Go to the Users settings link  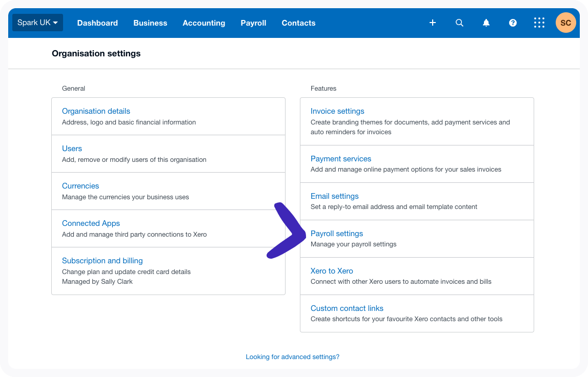coord(72,149)
